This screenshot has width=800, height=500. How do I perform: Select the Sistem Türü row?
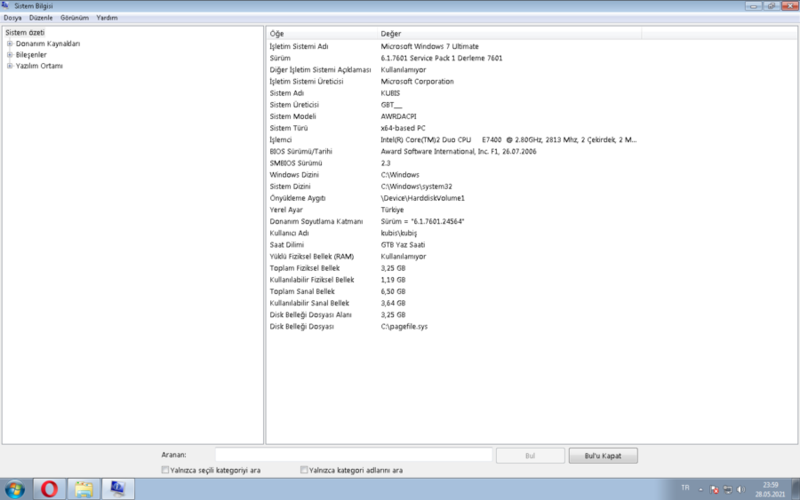pos(289,129)
